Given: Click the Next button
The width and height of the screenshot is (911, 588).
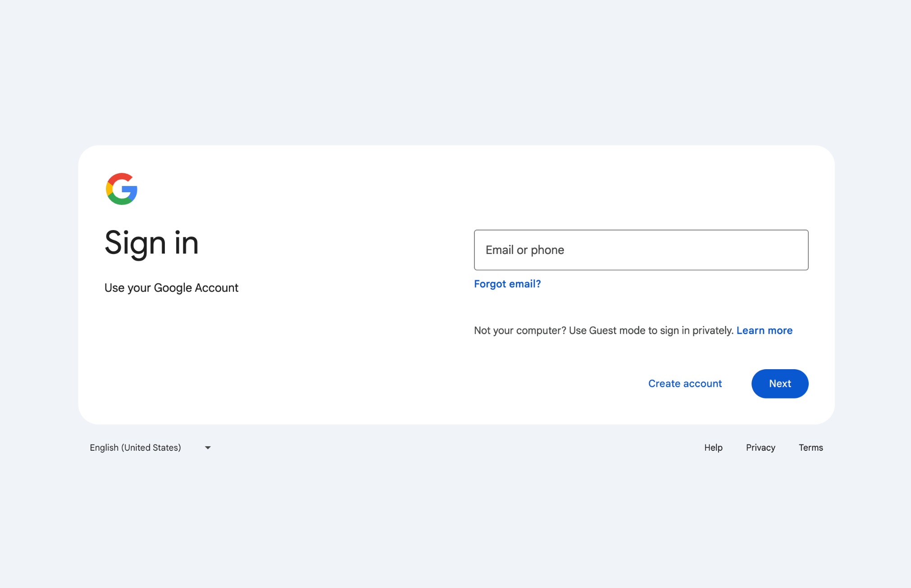Looking at the screenshot, I should (779, 383).
